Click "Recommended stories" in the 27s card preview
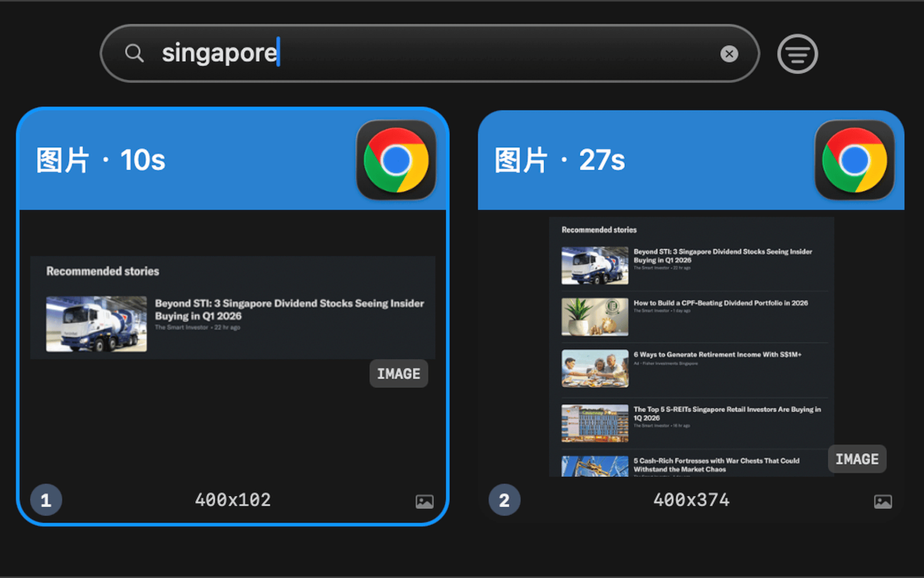 [x=599, y=229]
